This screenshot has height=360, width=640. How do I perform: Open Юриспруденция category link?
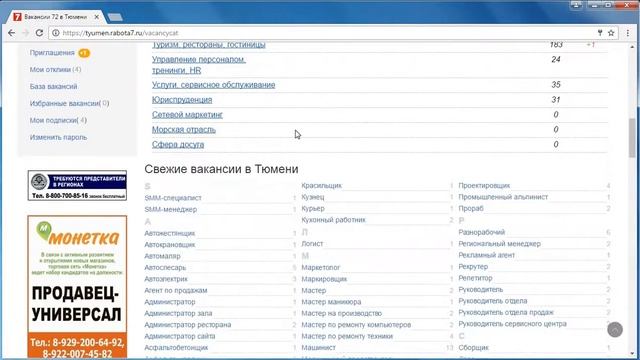tap(182, 100)
